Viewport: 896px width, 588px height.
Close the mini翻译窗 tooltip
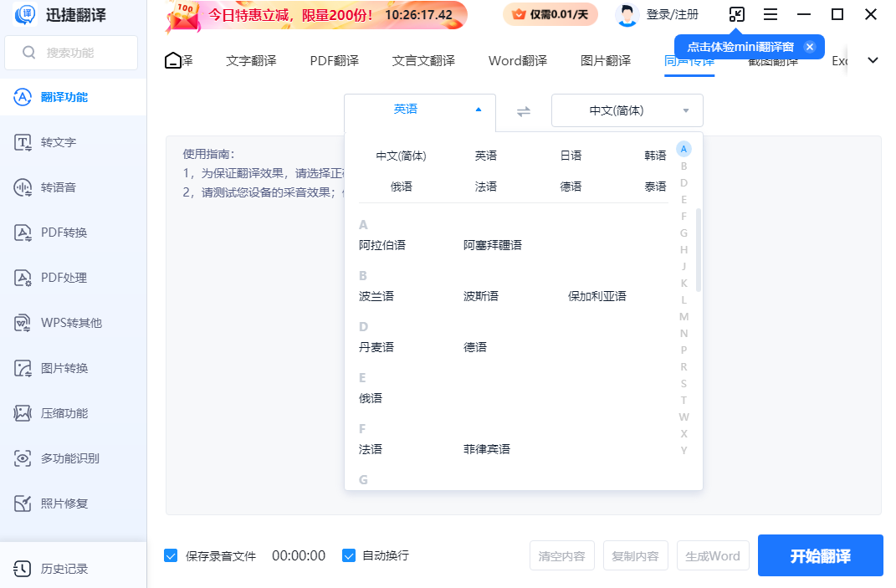(809, 47)
